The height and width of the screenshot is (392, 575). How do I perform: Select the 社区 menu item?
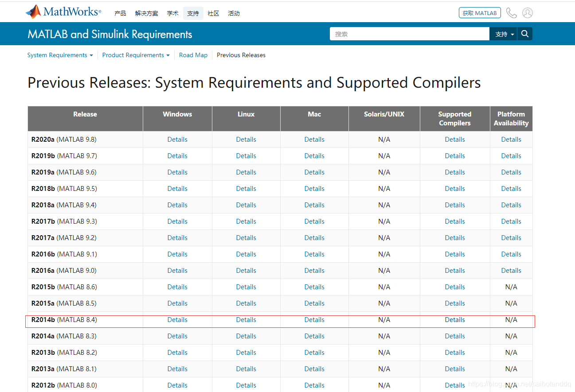click(x=213, y=13)
